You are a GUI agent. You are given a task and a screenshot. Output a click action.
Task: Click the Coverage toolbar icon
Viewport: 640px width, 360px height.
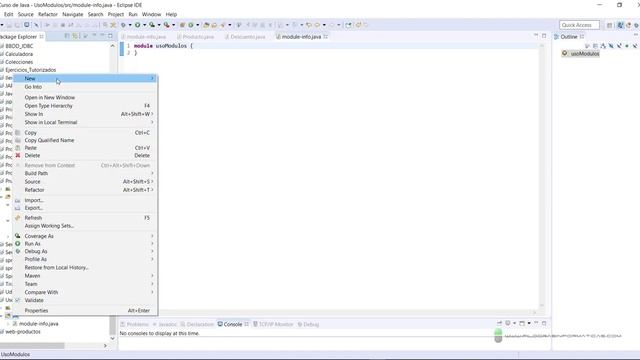coord(152,25)
